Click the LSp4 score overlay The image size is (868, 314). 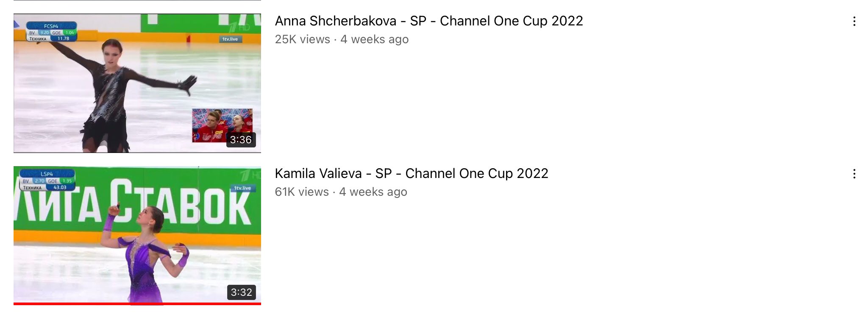click(47, 181)
